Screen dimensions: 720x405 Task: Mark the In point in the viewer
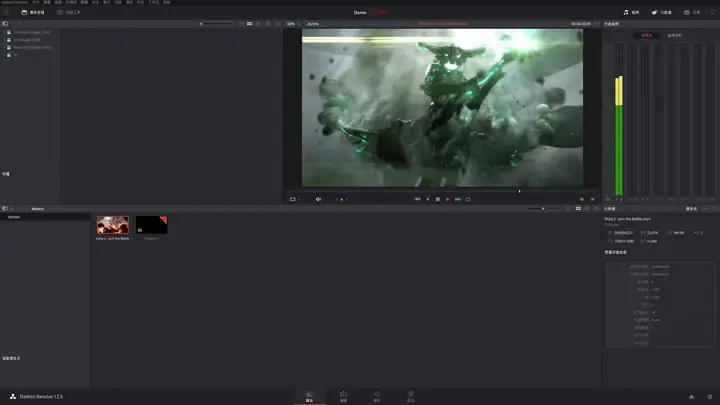coord(582,199)
